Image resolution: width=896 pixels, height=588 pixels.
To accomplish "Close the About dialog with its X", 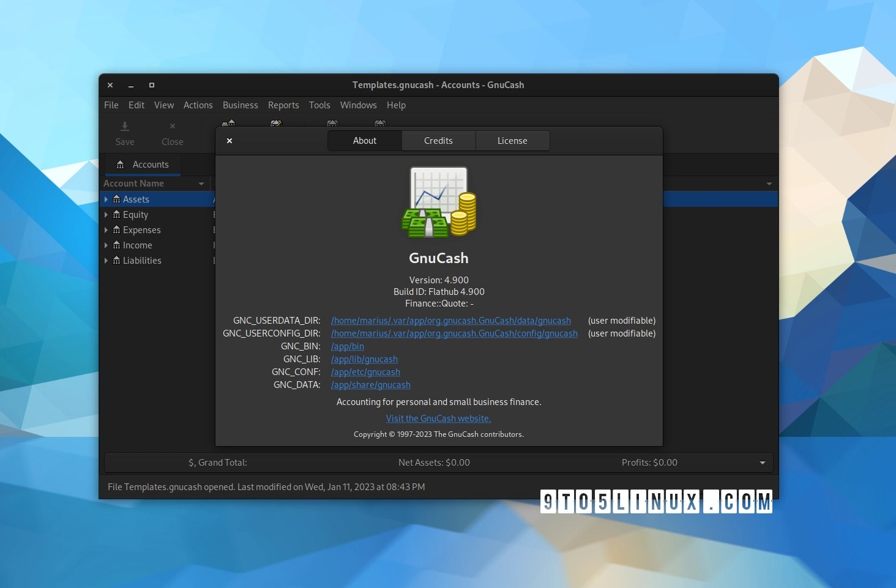I will click(230, 141).
